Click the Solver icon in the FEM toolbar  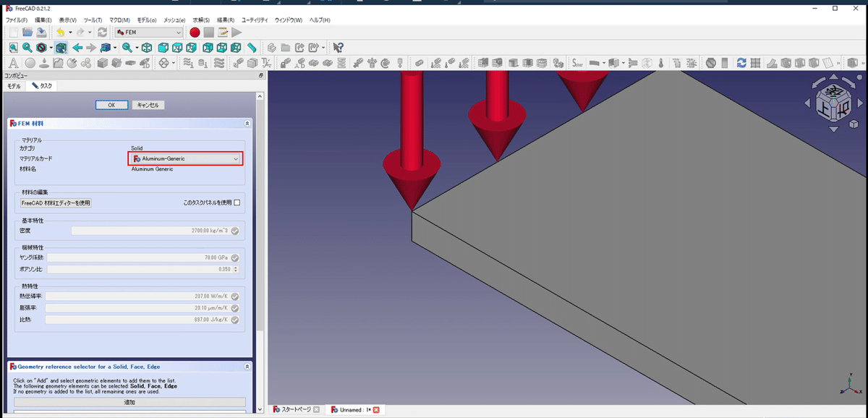tap(578, 63)
